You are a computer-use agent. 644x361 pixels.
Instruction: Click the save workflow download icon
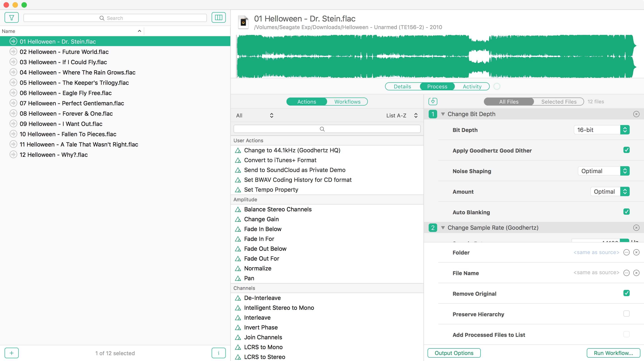click(x=433, y=102)
